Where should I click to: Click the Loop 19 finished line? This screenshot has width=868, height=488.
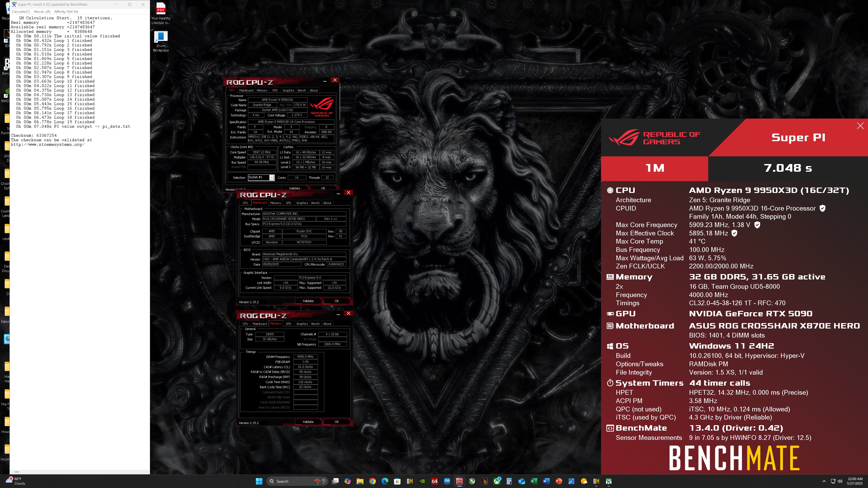[55, 122]
